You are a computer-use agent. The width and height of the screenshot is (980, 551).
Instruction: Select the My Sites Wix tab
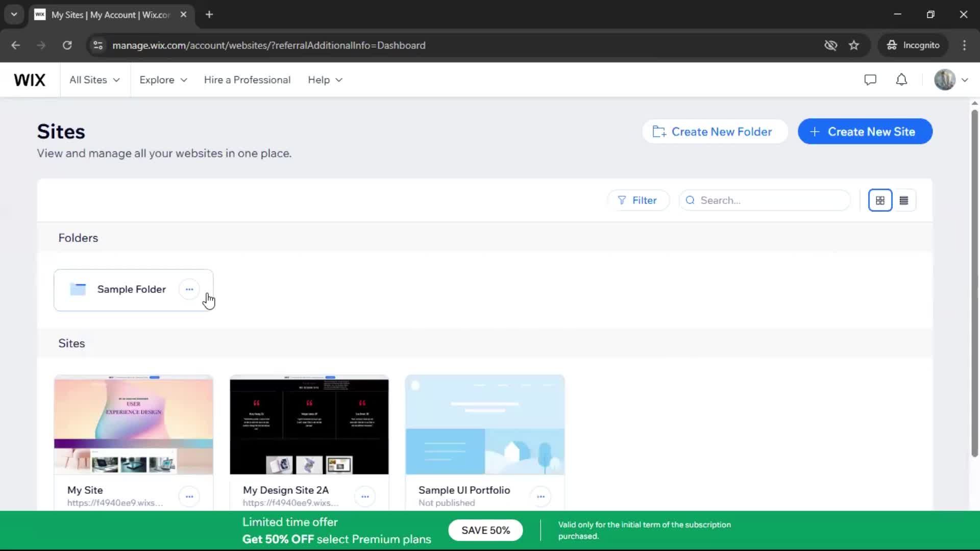pyautogui.click(x=111, y=15)
